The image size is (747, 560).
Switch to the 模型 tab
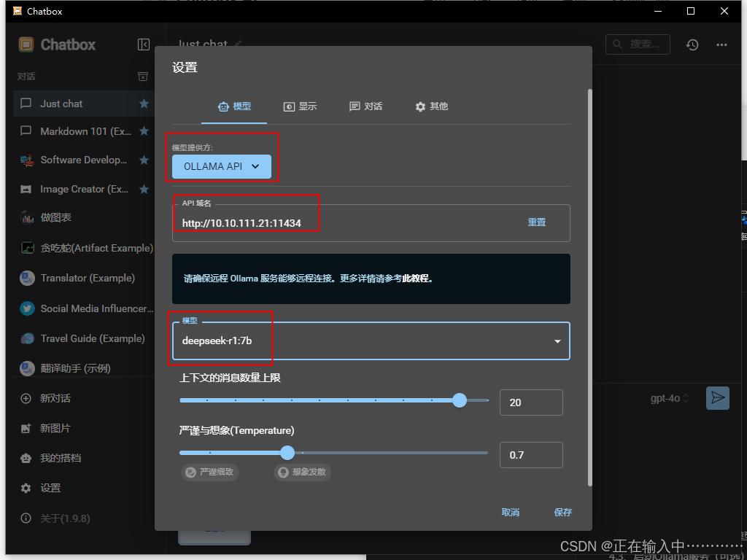[234, 106]
